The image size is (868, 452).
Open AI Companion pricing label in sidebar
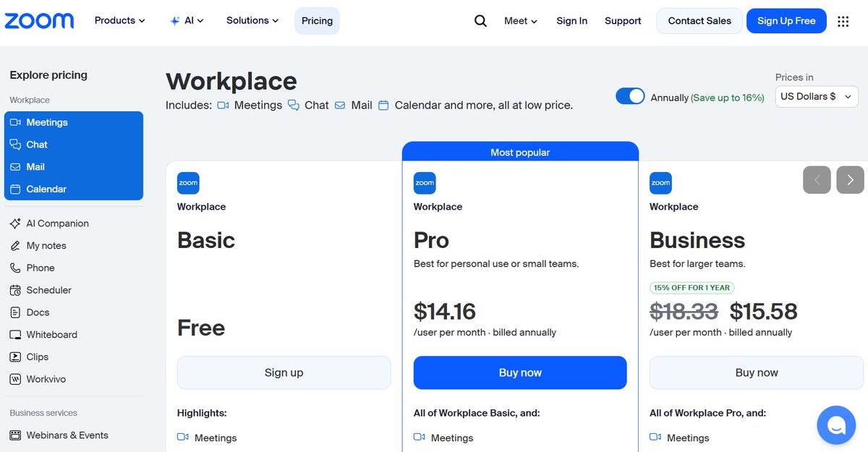(58, 223)
